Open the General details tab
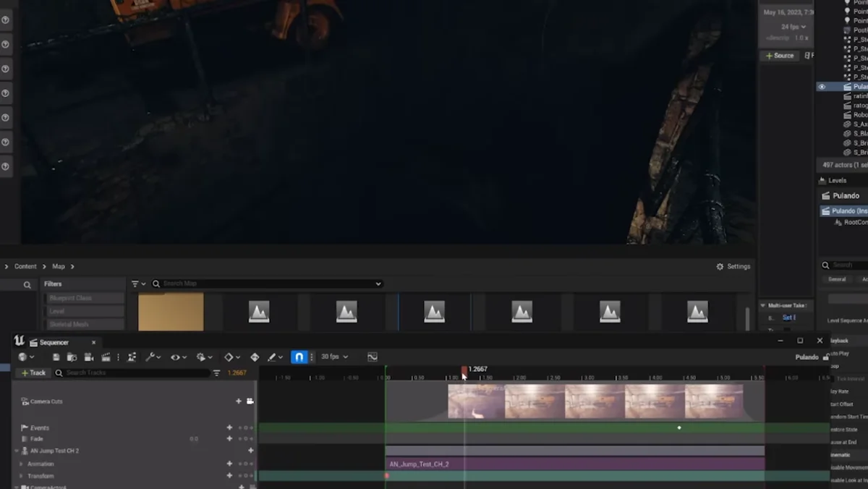 click(x=837, y=279)
